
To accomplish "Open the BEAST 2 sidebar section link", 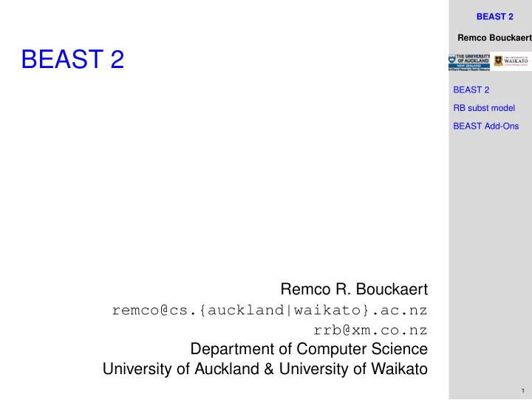I will click(471, 90).
